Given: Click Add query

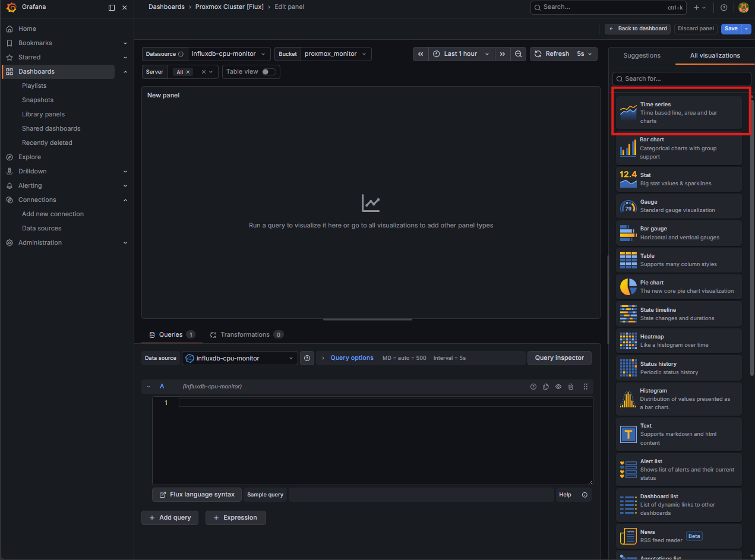Looking at the screenshot, I should click(169, 518).
